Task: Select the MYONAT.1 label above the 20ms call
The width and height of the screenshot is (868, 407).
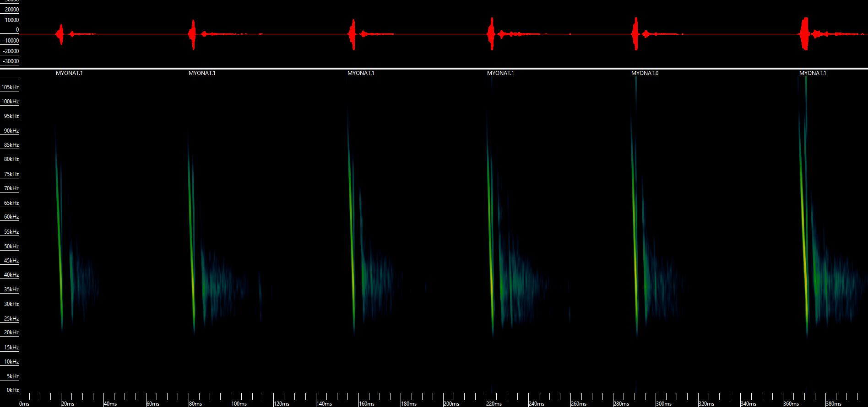Action: (x=69, y=73)
